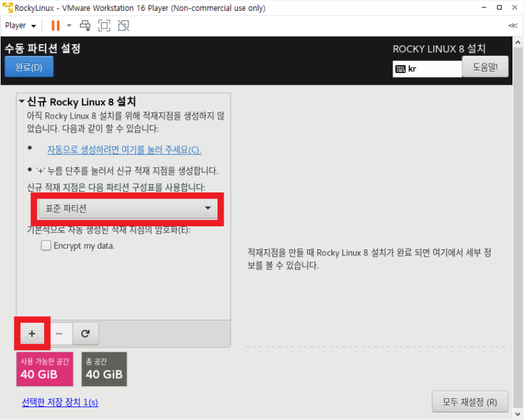
Task: Open the 표준 파티션 scheme dropdown
Action: pyautogui.click(x=127, y=209)
